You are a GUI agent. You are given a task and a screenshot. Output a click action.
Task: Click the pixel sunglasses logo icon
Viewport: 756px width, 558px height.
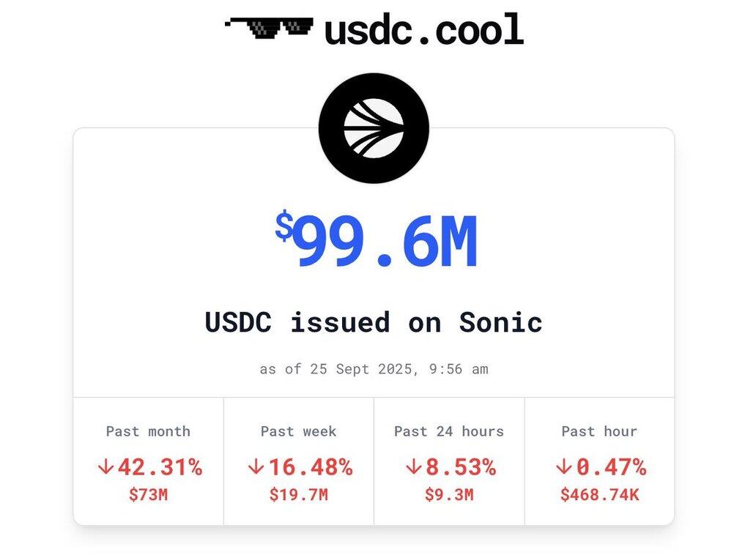[x=269, y=28]
